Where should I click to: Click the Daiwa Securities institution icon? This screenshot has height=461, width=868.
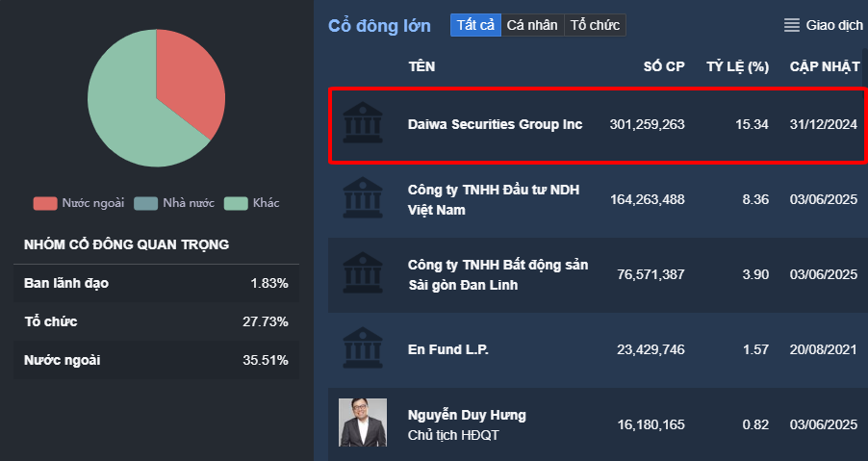click(361, 124)
